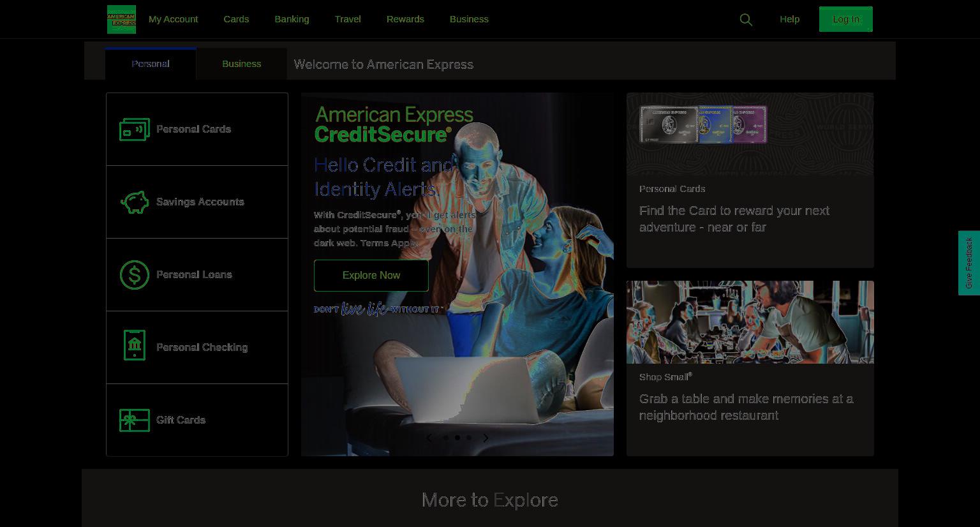Click 'Personal Cards' label in right promo card
This screenshot has height=527, width=980.
[672, 189]
